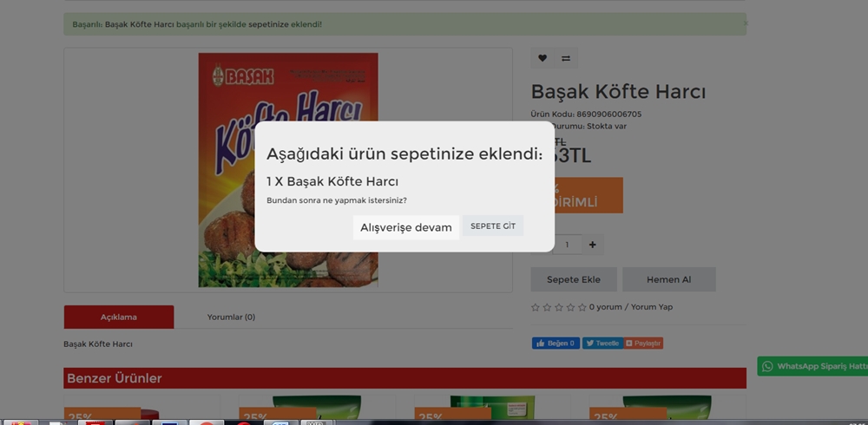Open the Yorumlar (0) tab

pyautogui.click(x=231, y=317)
